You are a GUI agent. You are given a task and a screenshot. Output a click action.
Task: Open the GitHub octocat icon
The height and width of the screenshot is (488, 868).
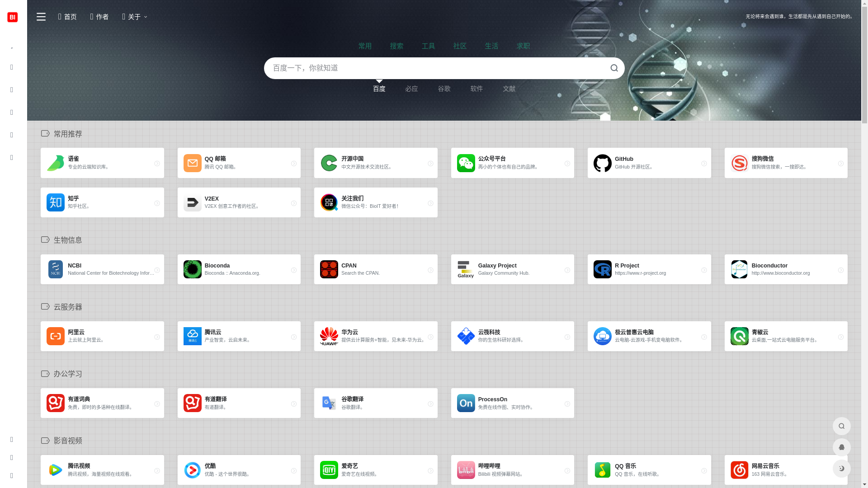click(x=603, y=163)
